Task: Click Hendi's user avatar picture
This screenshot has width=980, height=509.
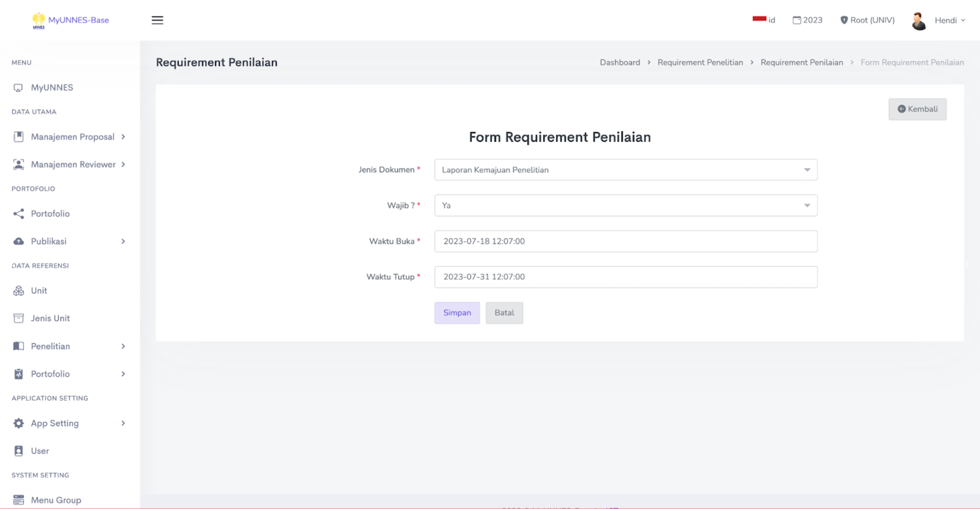Action: 918,21
